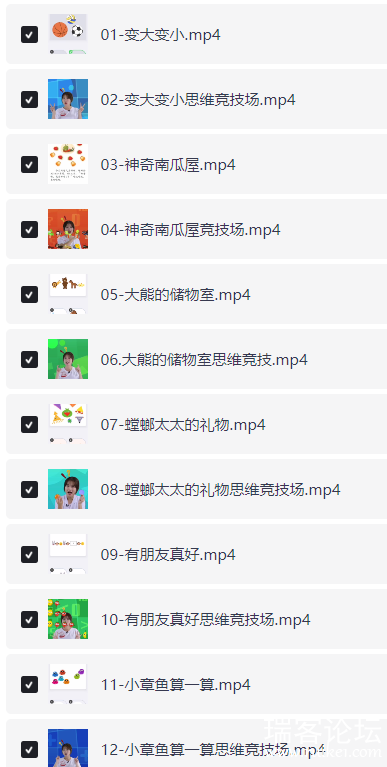Click the teal background thumbnail of file 08
This screenshot has width=387, height=767.
pos(68,489)
